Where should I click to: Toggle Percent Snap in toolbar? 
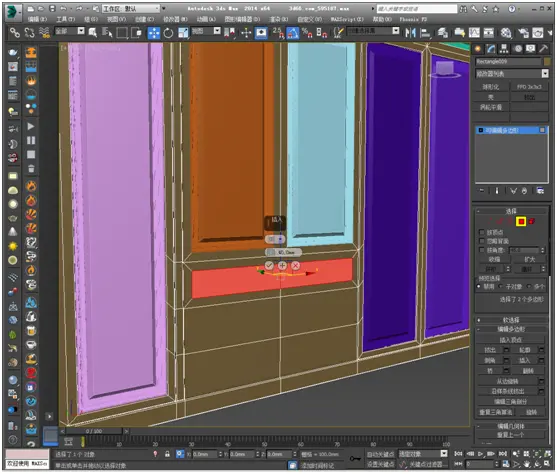coord(307,33)
